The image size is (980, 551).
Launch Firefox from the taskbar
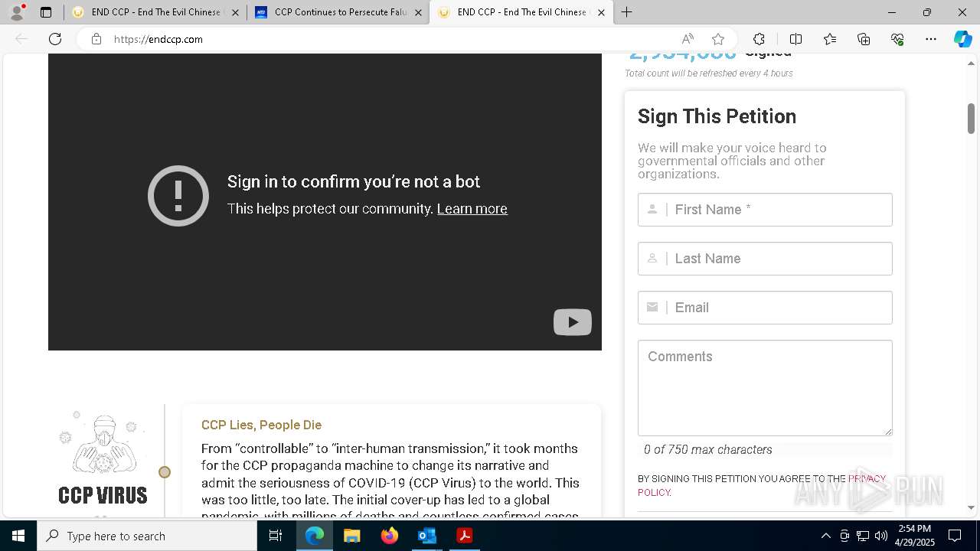(390, 536)
